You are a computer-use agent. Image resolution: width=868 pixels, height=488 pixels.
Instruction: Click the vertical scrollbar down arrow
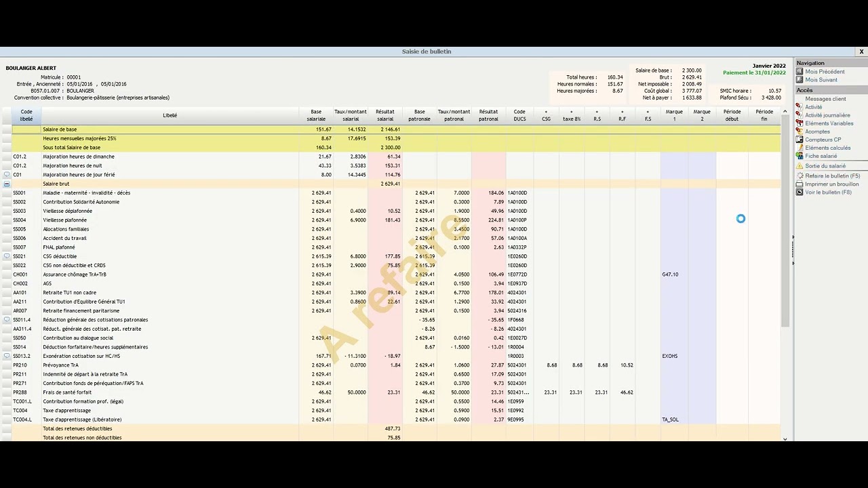click(785, 439)
